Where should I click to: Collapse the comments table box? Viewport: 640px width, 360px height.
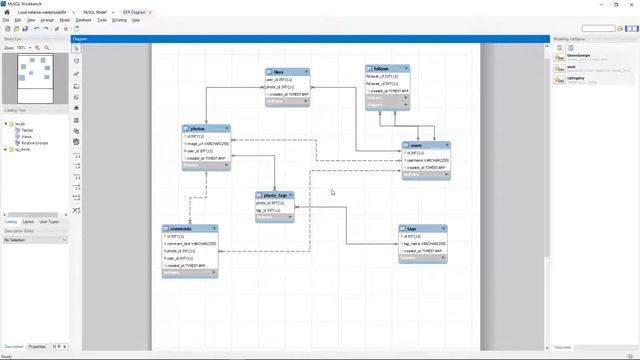(214, 229)
